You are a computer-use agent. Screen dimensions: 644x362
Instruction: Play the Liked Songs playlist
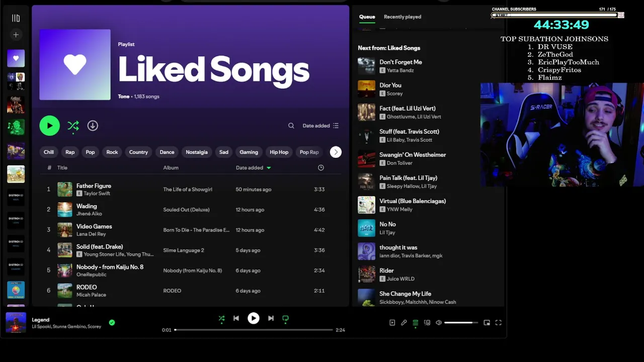click(x=49, y=126)
